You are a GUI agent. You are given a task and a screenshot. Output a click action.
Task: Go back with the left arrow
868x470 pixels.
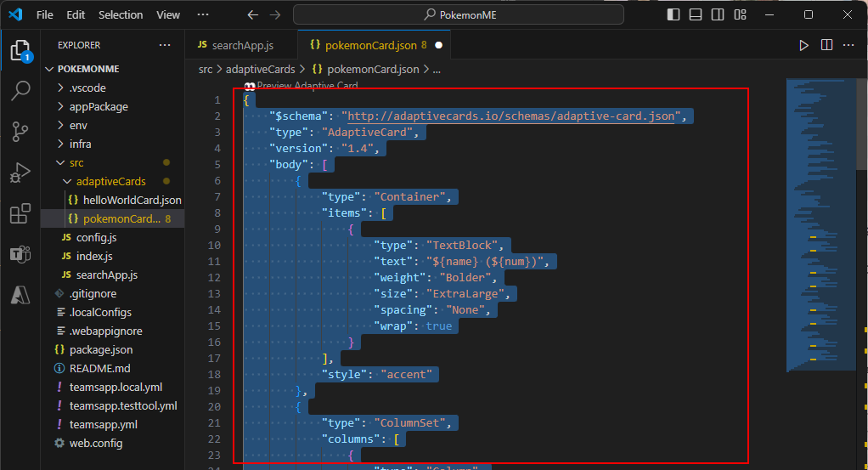(x=253, y=15)
